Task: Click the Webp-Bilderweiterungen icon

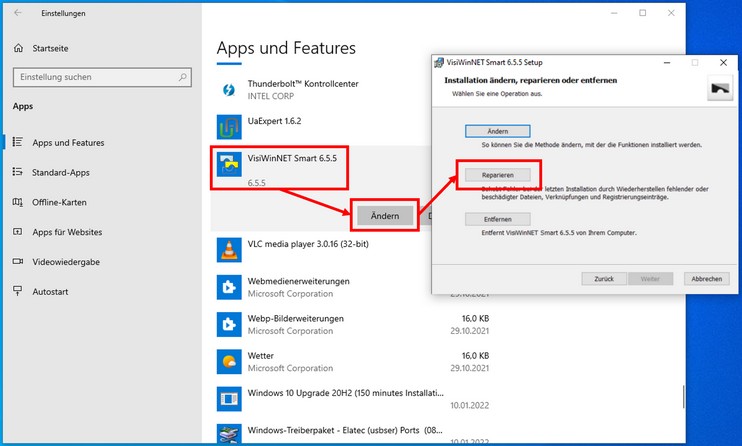Action: click(230, 324)
